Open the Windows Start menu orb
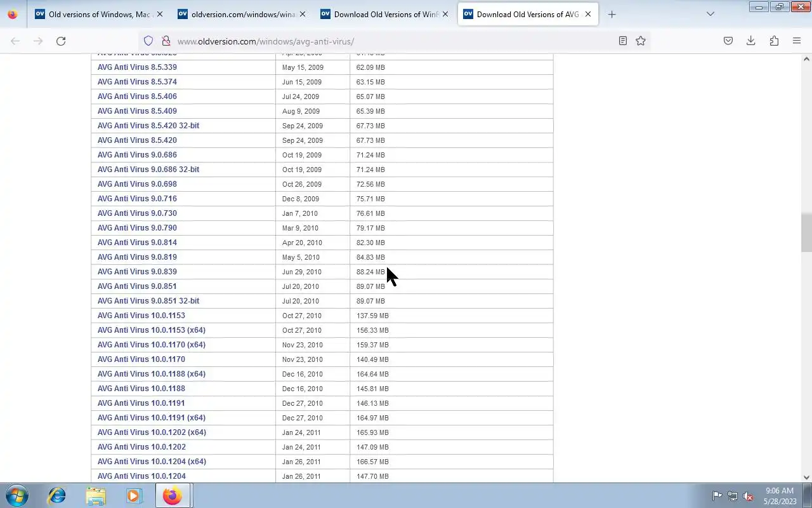The width and height of the screenshot is (812, 508). coord(17,495)
